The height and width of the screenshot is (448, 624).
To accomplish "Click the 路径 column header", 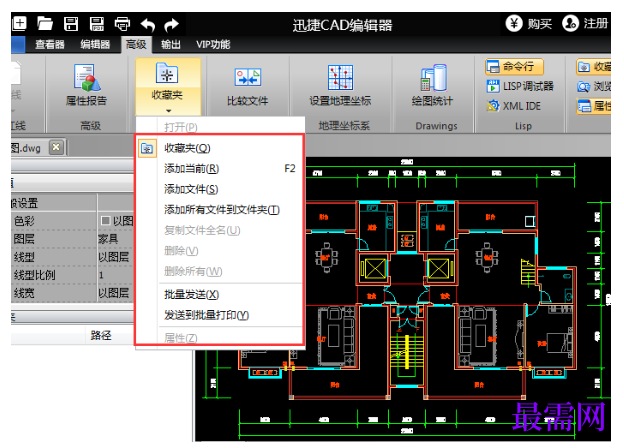I will tap(101, 335).
